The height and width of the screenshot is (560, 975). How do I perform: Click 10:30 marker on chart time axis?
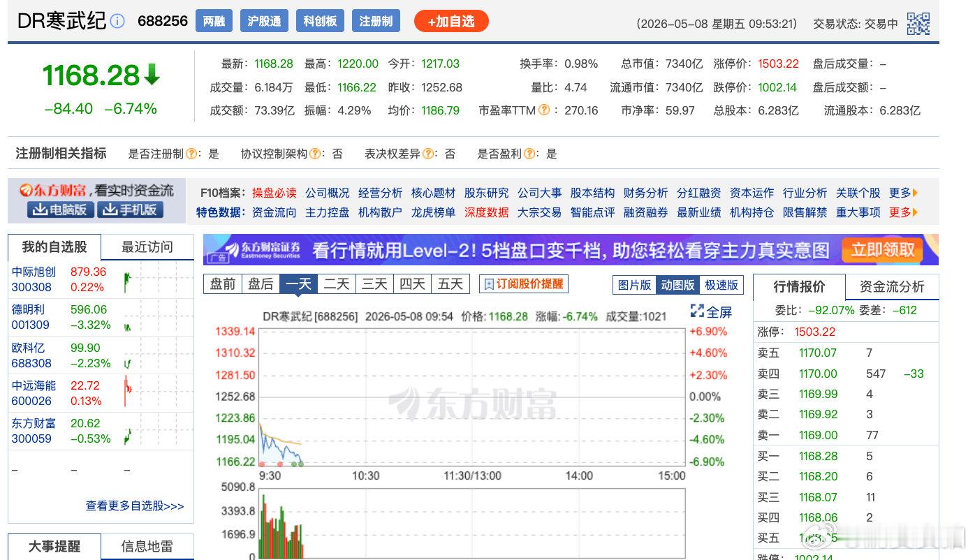[x=366, y=476]
